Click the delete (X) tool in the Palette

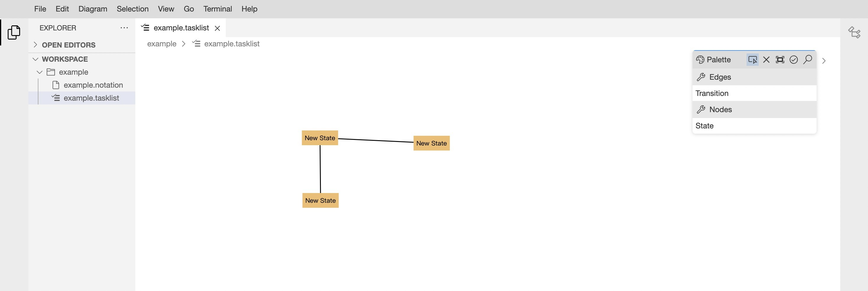pyautogui.click(x=766, y=60)
